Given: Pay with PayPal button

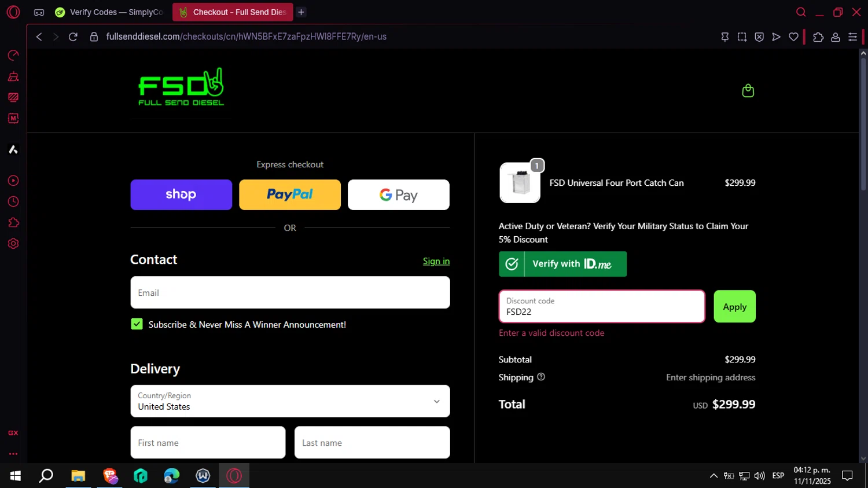Looking at the screenshot, I should (290, 195).
